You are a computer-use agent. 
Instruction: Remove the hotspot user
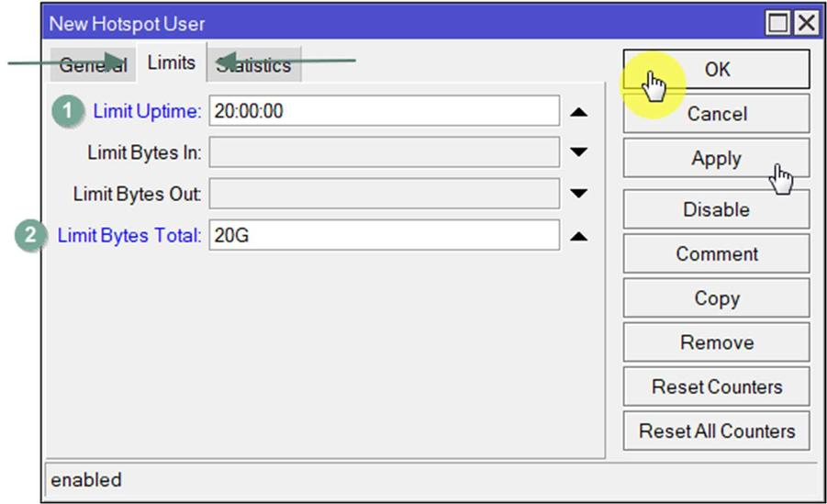[716, 342]
